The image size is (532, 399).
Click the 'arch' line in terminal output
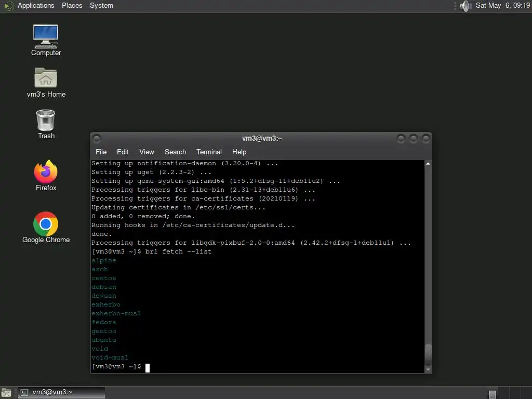(100, 270)
